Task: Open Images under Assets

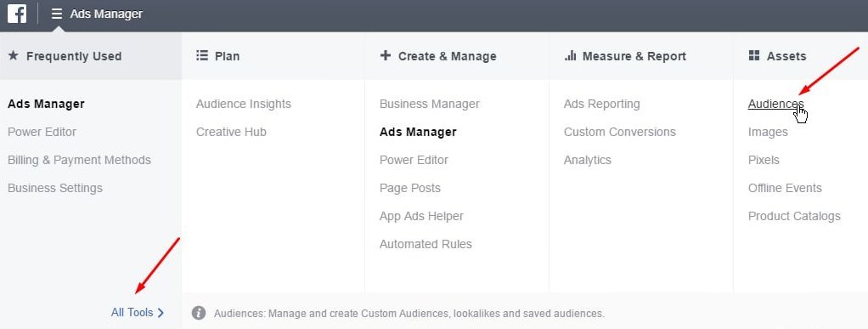Action: pos(768,132)
